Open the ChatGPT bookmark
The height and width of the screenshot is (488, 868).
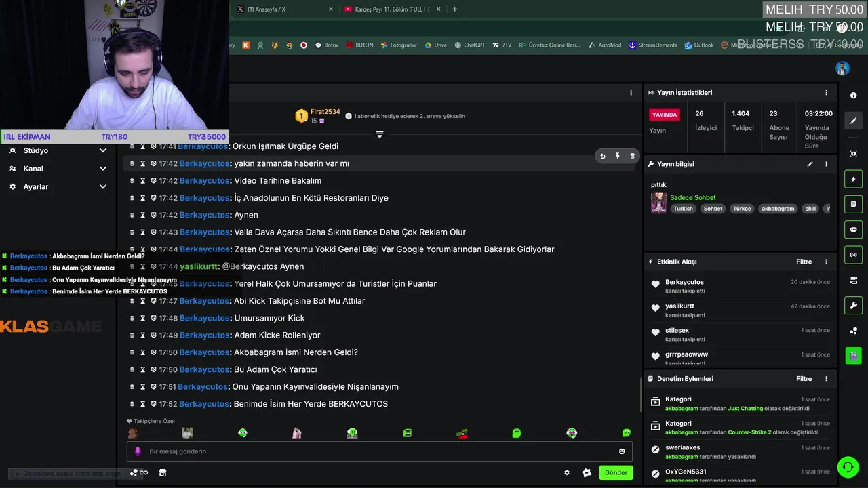coord(469,45)
